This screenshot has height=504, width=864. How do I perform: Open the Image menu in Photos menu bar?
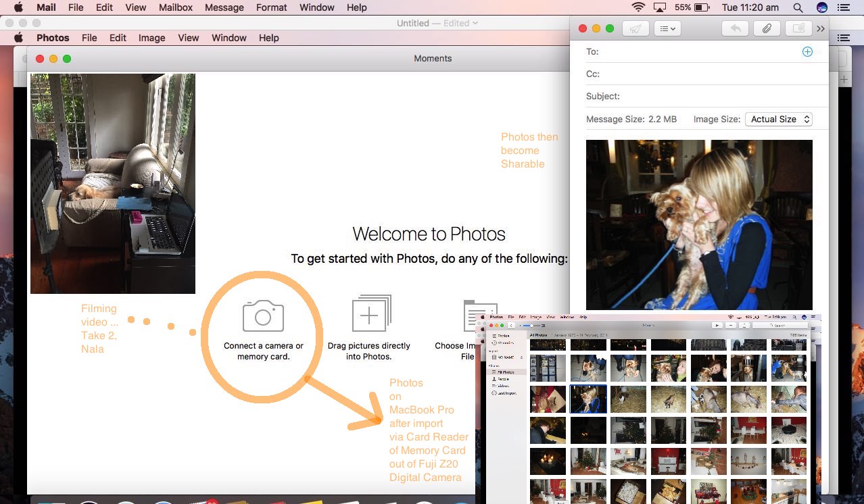click(151, 38)
